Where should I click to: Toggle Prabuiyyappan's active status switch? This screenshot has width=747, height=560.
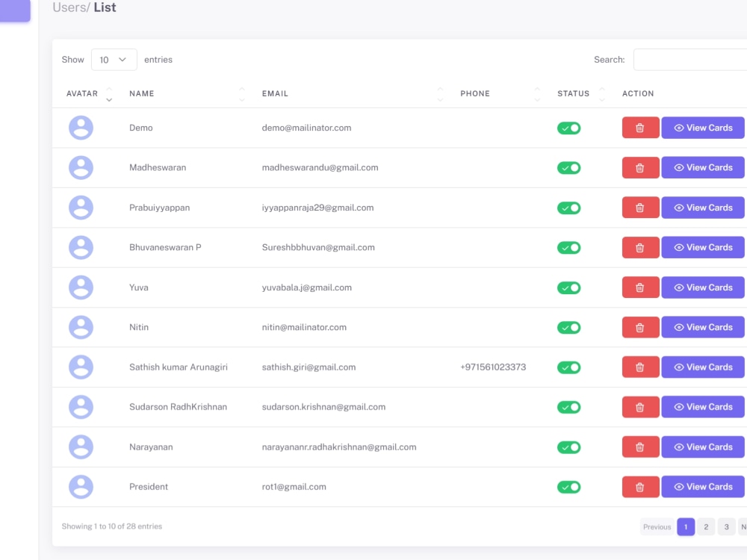[568, 208]
